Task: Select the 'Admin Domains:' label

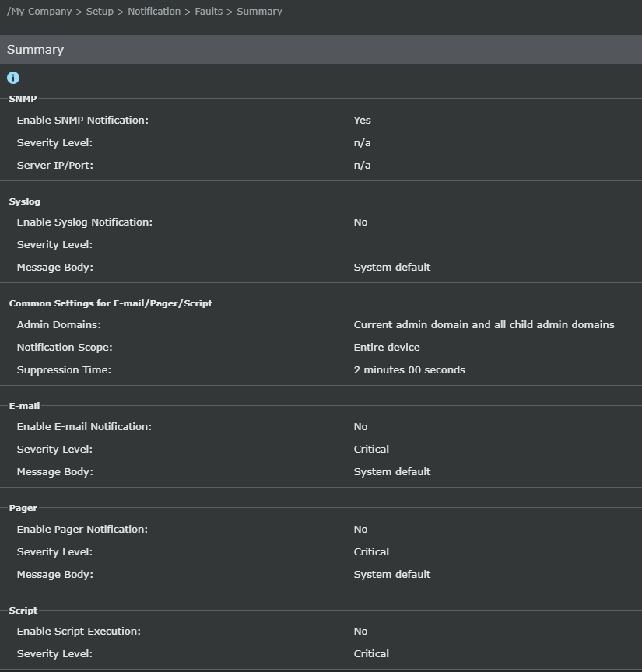Action: pos(59,325)
